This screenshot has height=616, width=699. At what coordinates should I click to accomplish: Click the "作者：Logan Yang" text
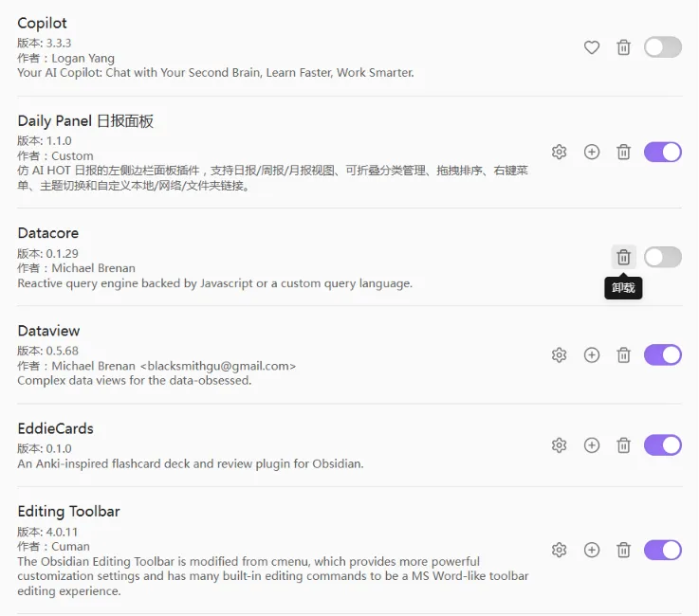coord(66,59)
